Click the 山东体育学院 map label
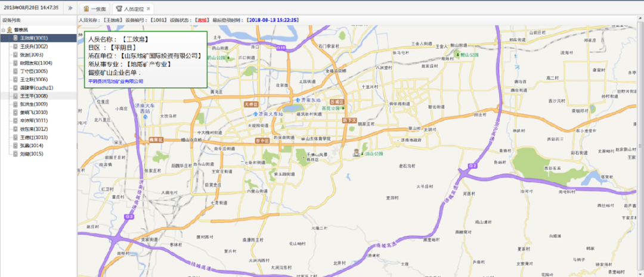 (x=317, y=139)
